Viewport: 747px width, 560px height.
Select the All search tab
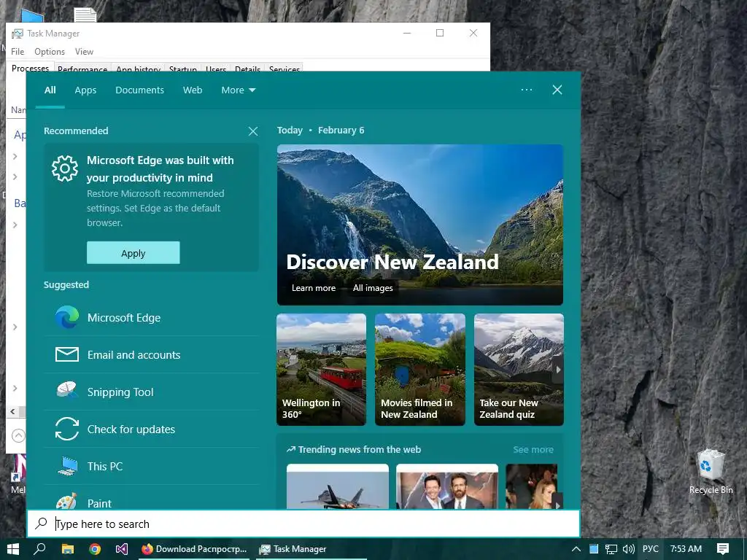50,90
